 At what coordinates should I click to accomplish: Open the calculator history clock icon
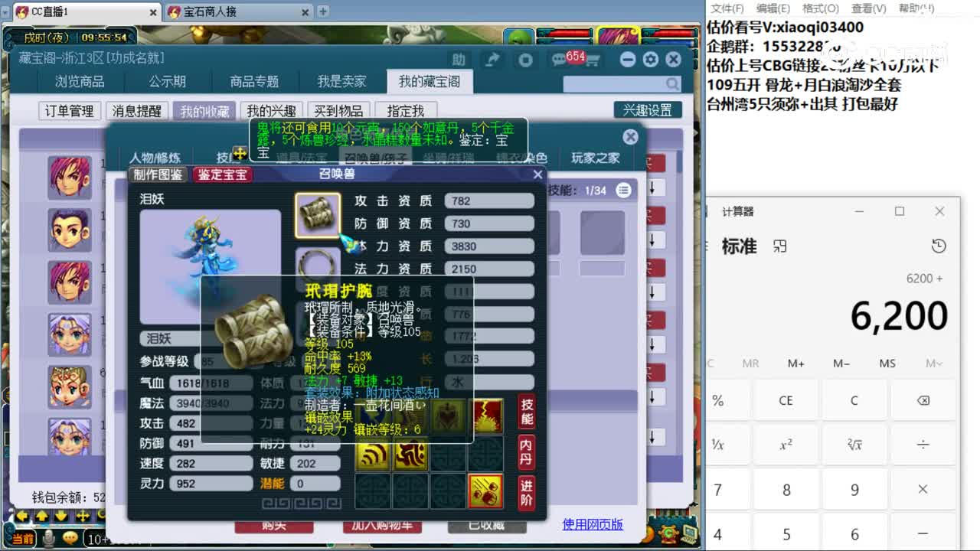[939, 246]
